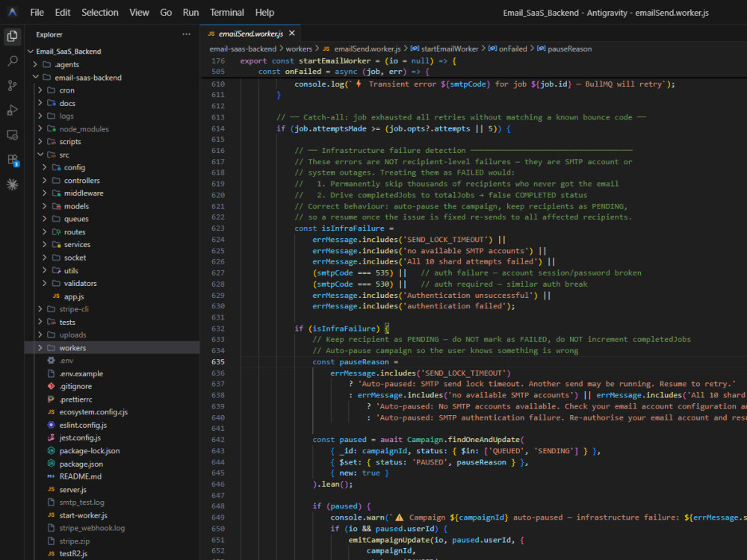747x560 pixels.
Task: Open the .prettierrc file
Action: click(x=75, y=399)
